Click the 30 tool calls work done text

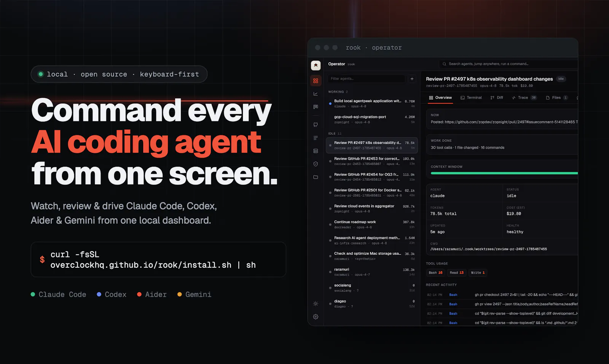click(467, 148)
